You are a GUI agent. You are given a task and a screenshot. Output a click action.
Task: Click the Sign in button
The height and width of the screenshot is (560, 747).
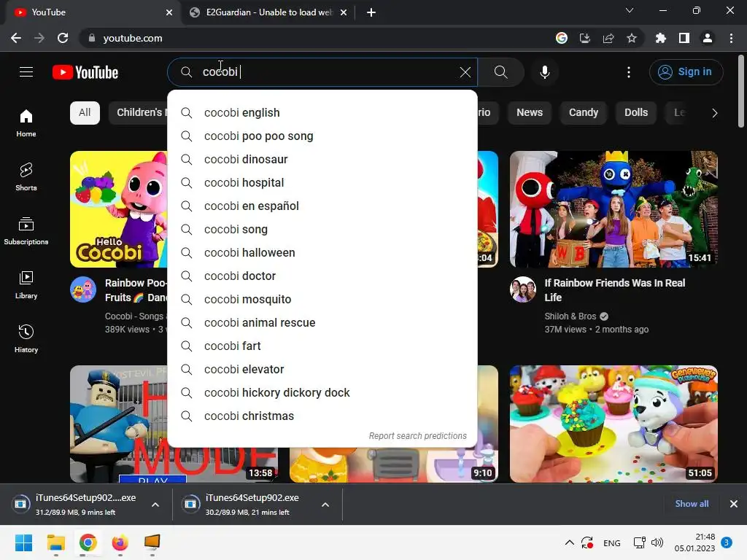pos(686,72)
